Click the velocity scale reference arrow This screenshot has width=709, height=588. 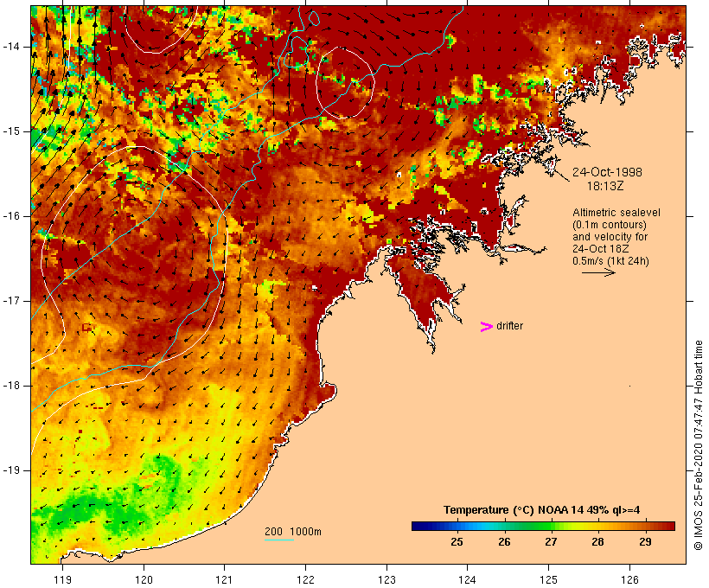coord(598,272)
